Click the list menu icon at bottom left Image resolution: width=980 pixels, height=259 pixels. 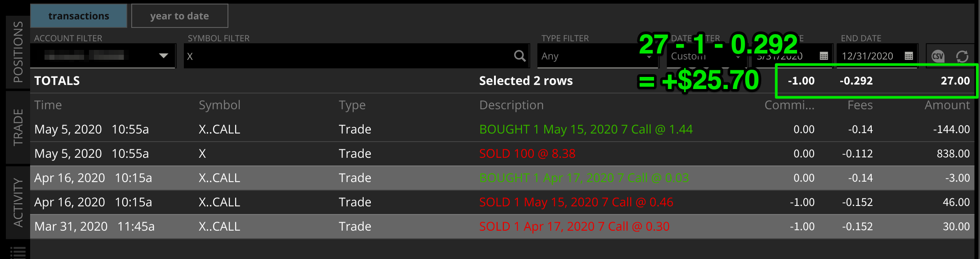point(17,252)
